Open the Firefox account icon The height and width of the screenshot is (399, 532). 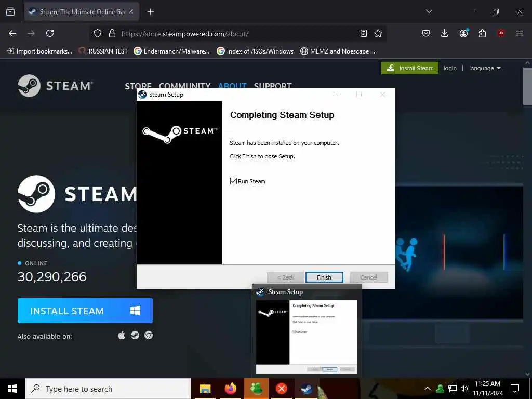[463, 33]
